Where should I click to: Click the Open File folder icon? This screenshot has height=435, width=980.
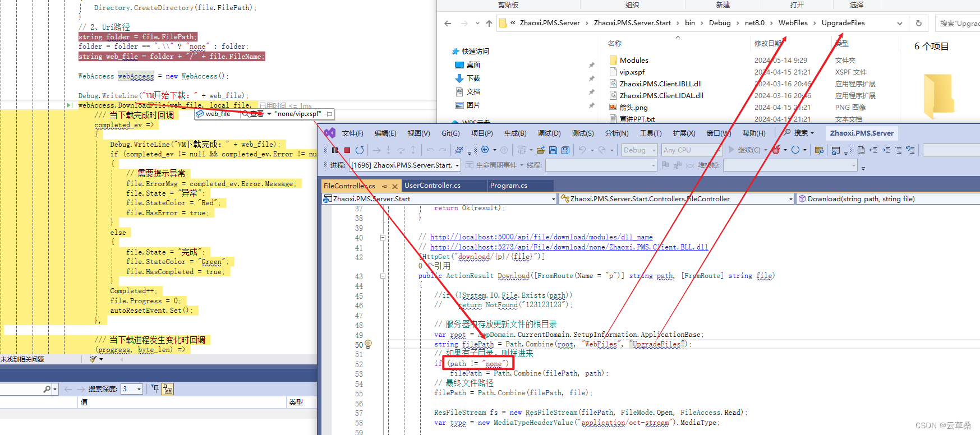541,150
